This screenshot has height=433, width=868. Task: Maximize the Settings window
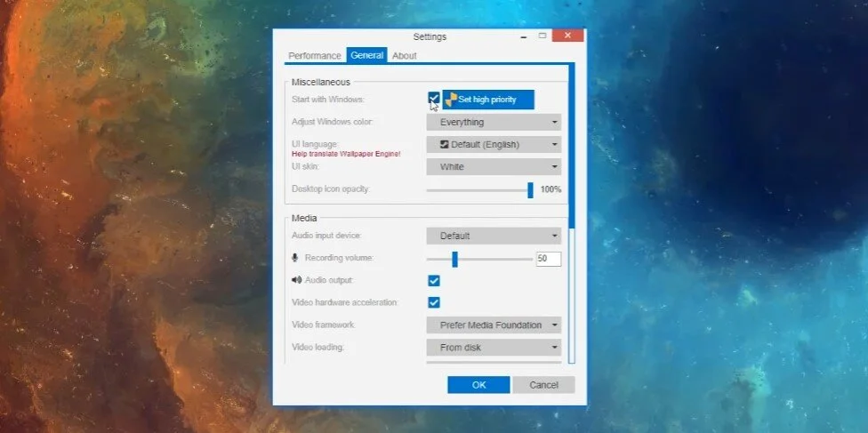click(x=542, y=36)
